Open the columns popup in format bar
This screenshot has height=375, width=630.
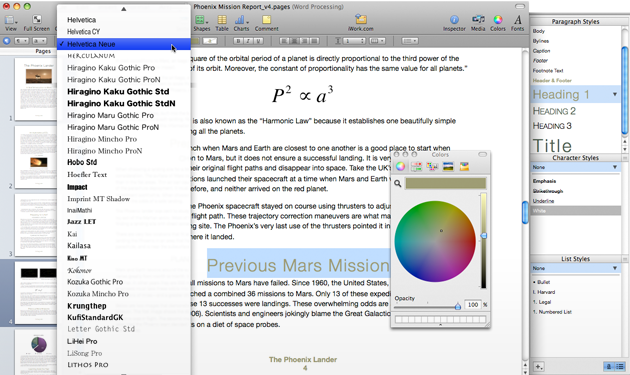377,41
